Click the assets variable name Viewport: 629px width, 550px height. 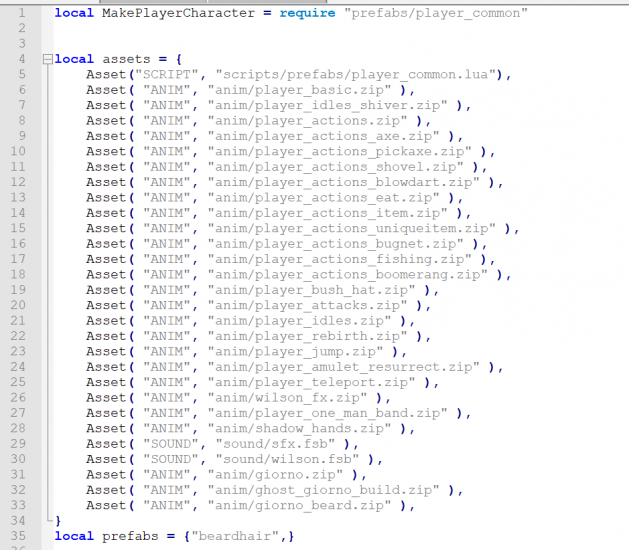click(126, 59)
